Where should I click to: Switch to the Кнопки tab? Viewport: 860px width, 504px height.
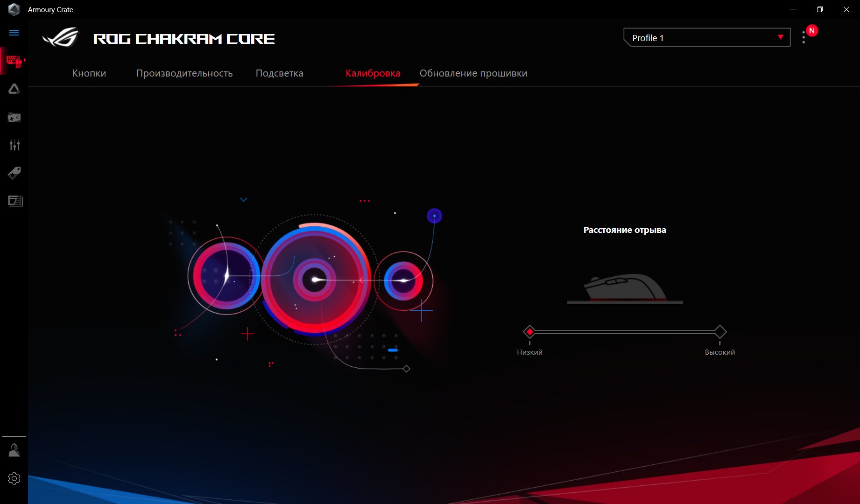click(89, 73)
